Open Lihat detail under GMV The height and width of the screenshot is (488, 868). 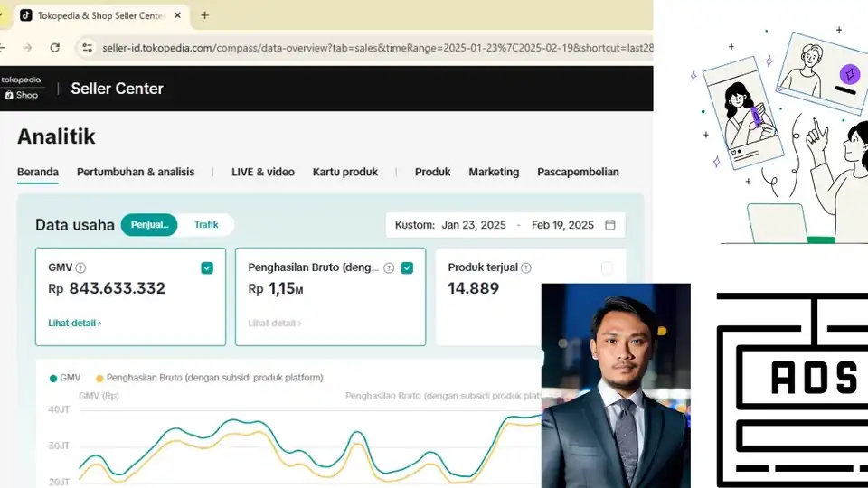[x=75, y=324]
